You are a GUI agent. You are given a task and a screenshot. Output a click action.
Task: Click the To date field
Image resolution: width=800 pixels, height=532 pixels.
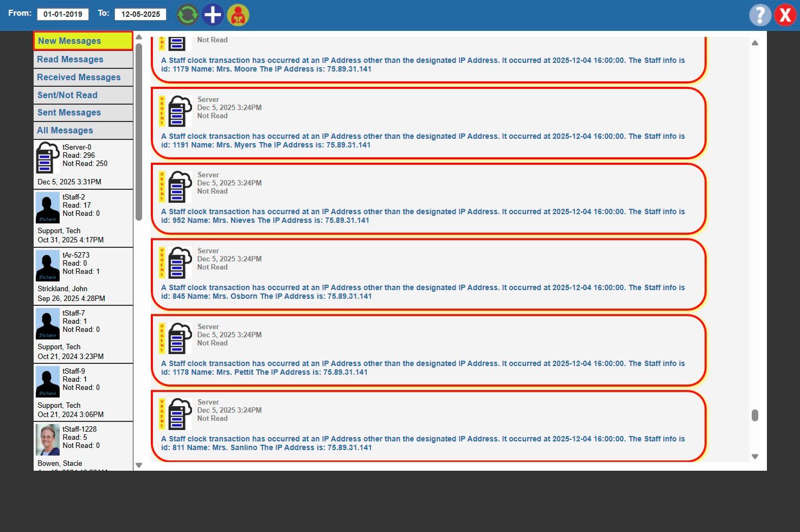(x=140, y=14)
